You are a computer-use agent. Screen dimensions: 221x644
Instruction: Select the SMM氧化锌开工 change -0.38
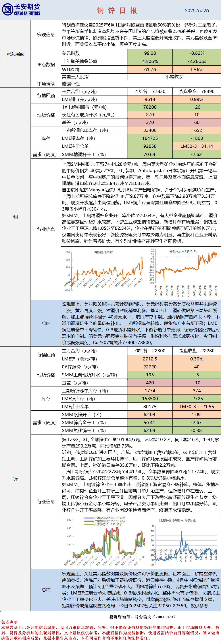197,431
